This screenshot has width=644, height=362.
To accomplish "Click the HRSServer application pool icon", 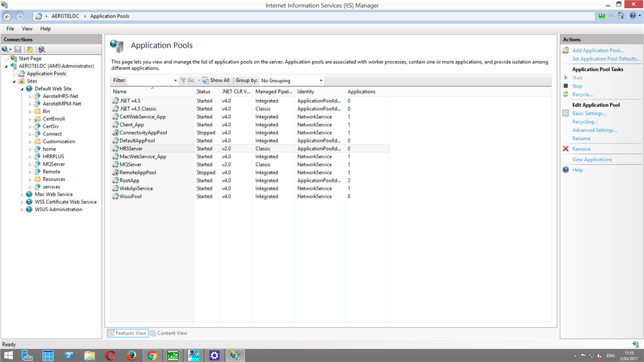I will coord(116,148).
